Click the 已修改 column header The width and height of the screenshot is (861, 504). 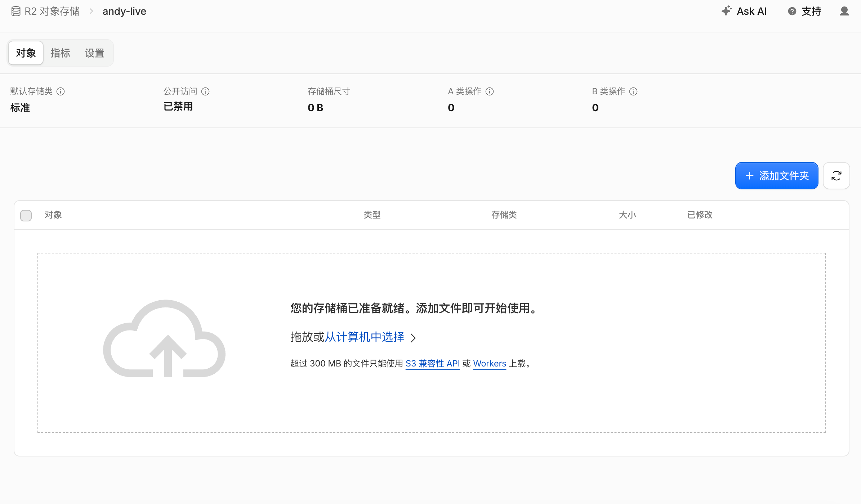click(x=700, y=215)
